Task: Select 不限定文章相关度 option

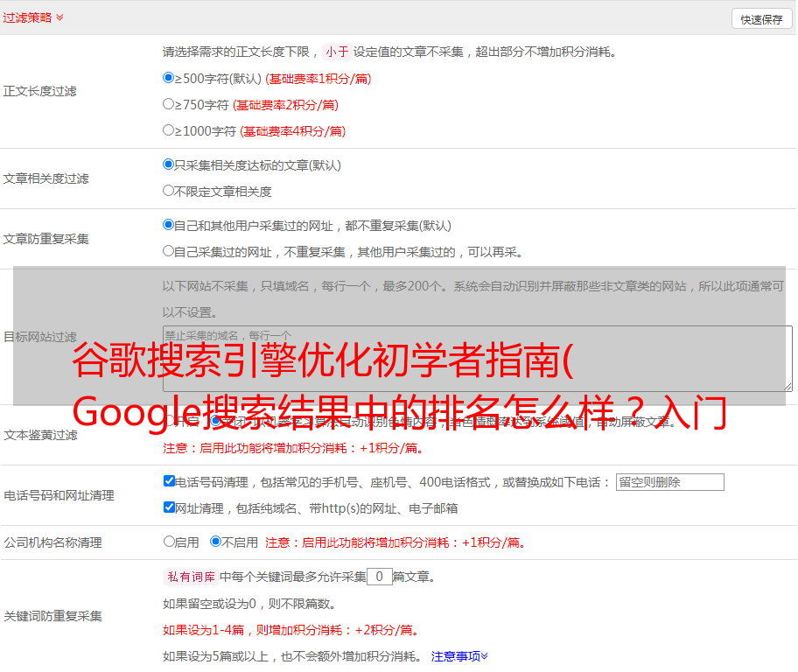Action: [169, 191]
